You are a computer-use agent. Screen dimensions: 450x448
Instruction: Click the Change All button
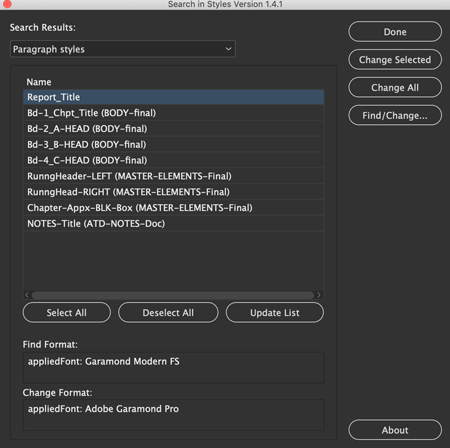pyautogui.click(x=395, y=88)
